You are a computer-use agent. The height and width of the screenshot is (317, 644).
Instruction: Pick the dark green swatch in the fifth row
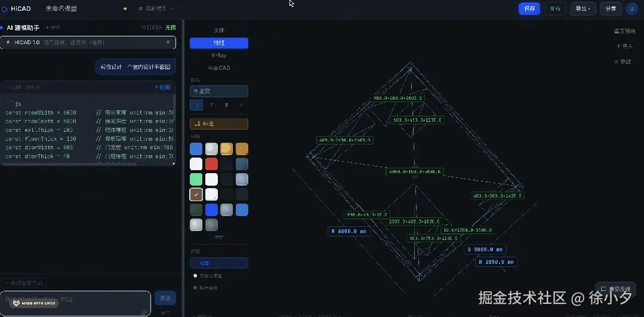196,210
